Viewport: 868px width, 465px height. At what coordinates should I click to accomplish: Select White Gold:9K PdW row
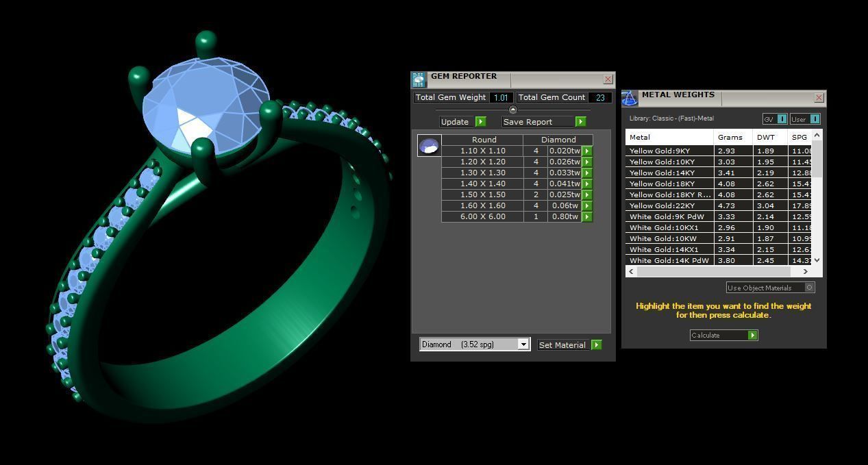point(719,216)
